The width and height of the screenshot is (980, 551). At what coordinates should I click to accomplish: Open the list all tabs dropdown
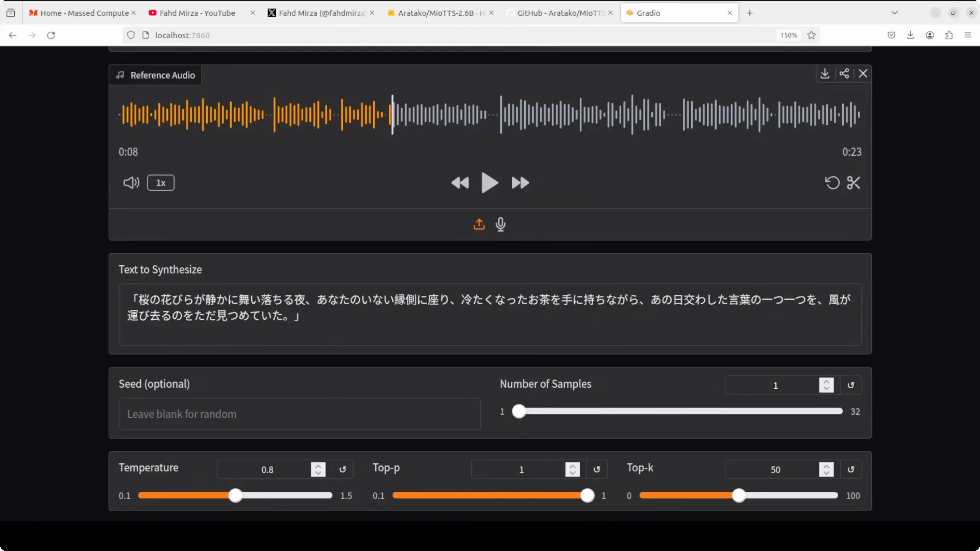pyautogui.click(x=895, y=13)
